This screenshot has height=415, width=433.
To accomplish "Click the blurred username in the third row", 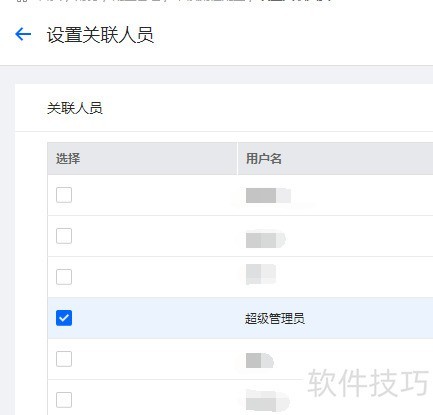I will (261, 274).
